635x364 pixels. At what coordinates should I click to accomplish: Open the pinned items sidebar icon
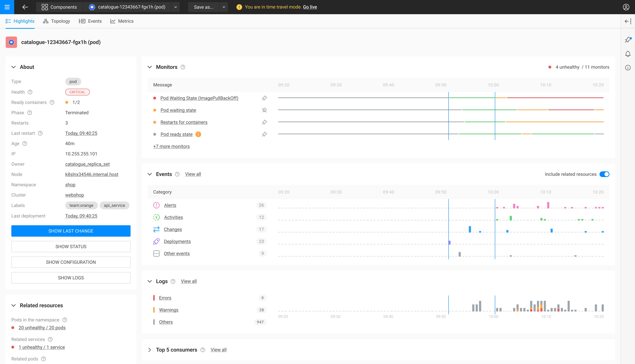[628, 40]
